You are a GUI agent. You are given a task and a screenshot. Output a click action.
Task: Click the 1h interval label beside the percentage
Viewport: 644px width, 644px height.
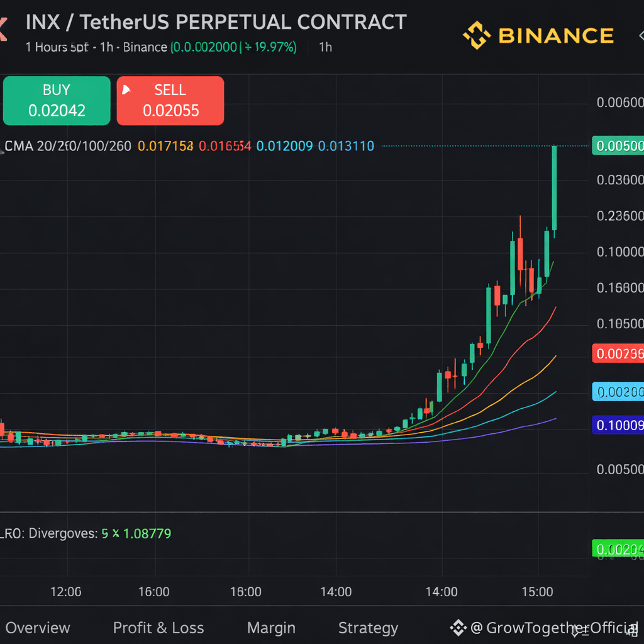[x=325, y=47]
